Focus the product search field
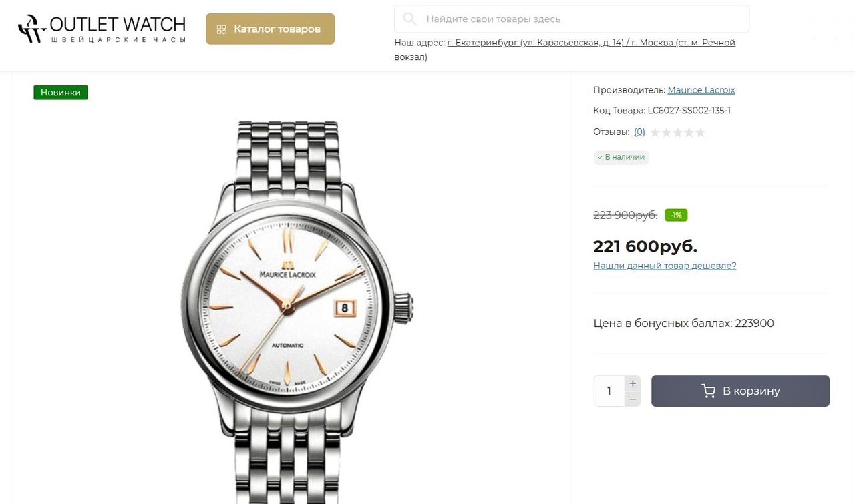Screen dimensions: 855x504 pos(581,19)
